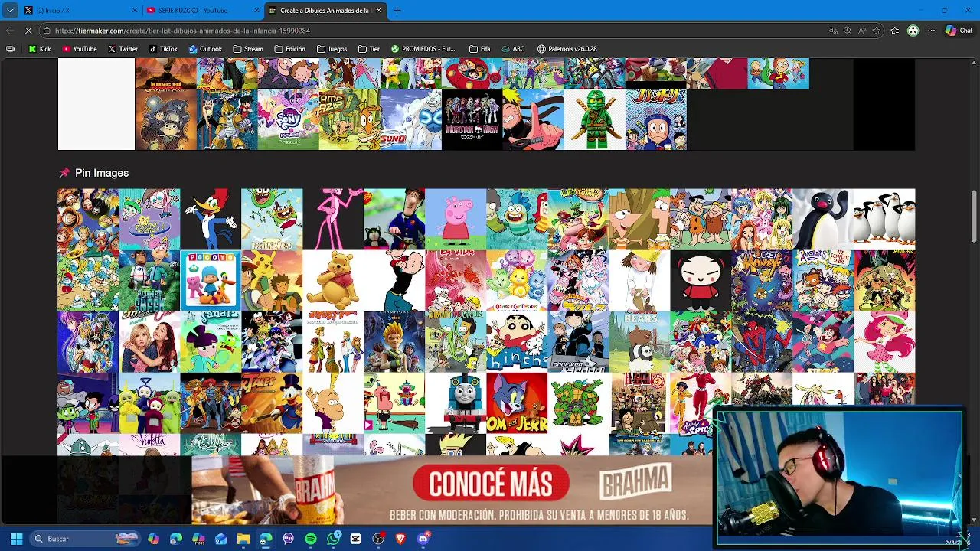Click CONOCÉ MÁS on the Brahma ad
980x551 pixels.
[x=491, y=484]
